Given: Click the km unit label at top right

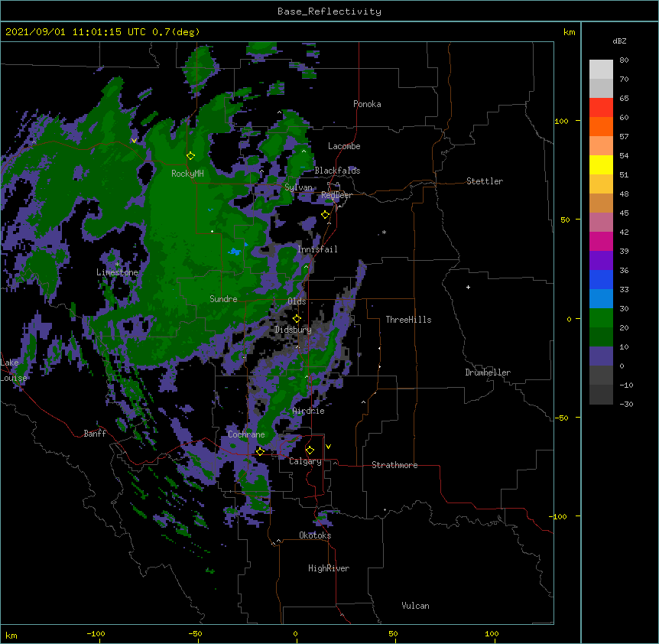Looking at the screenshot, I should 570,32.
